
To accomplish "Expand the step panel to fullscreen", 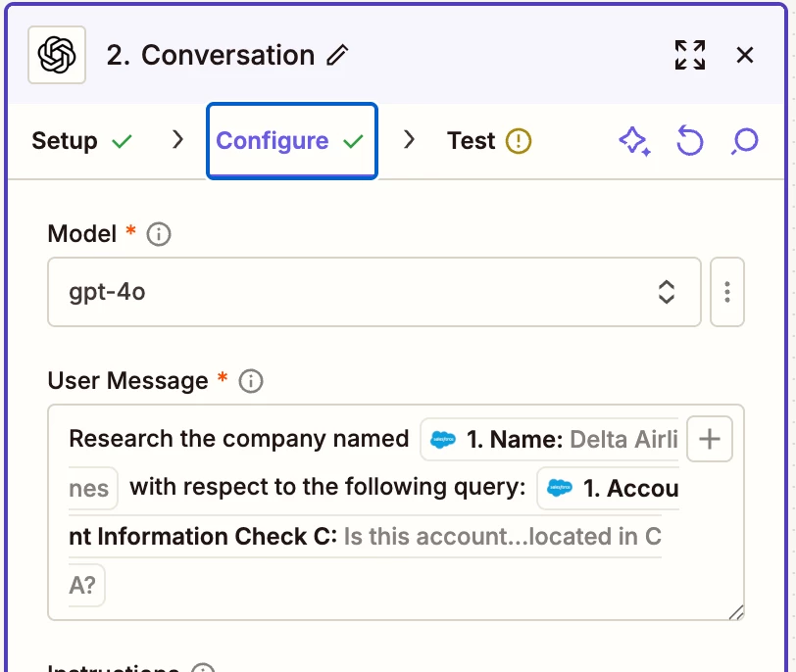I will pos(690,55).
